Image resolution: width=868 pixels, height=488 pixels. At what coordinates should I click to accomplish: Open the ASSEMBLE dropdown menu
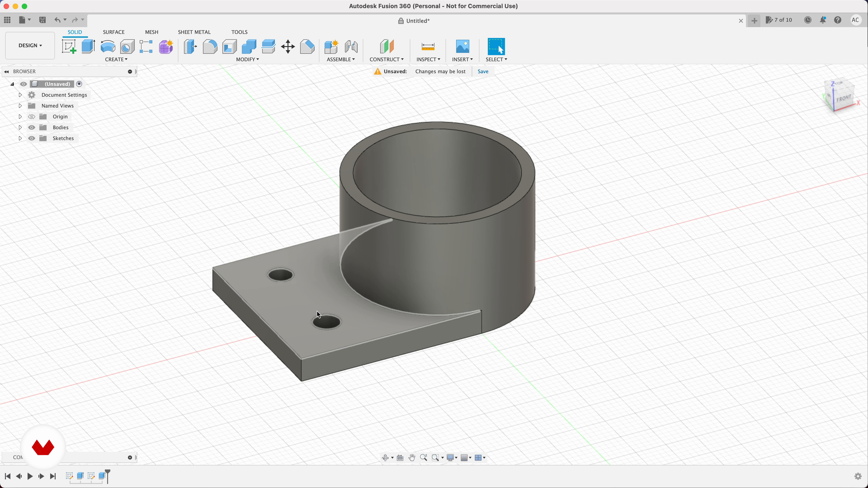(x=341, y=60)
